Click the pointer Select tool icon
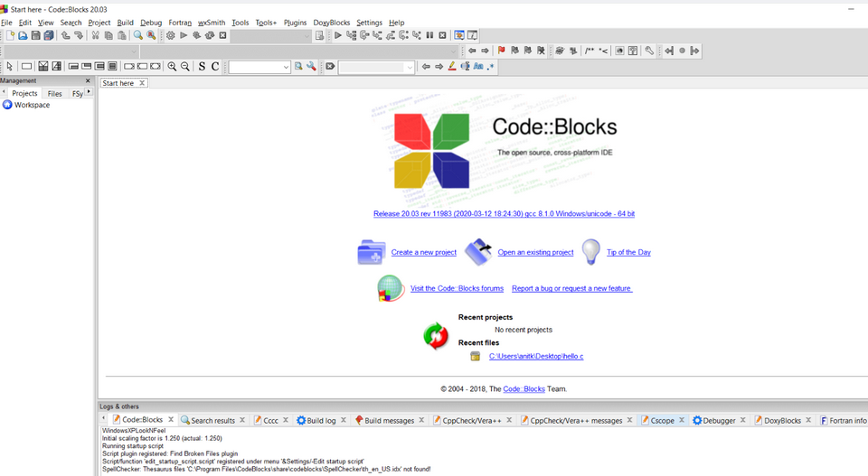 click(x=9, y=66)
